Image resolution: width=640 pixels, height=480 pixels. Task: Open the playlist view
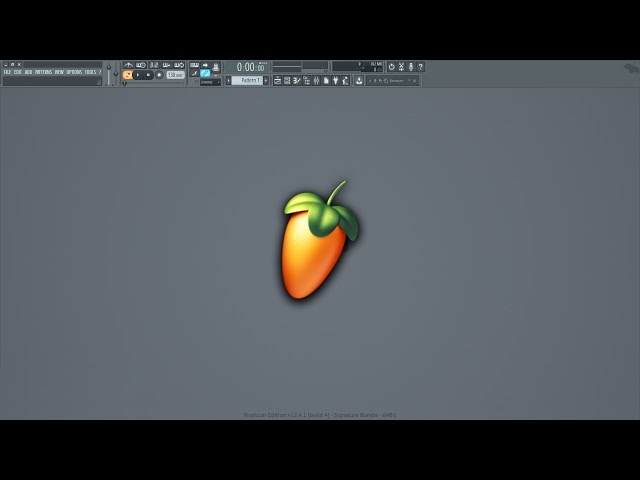point(277,80)
